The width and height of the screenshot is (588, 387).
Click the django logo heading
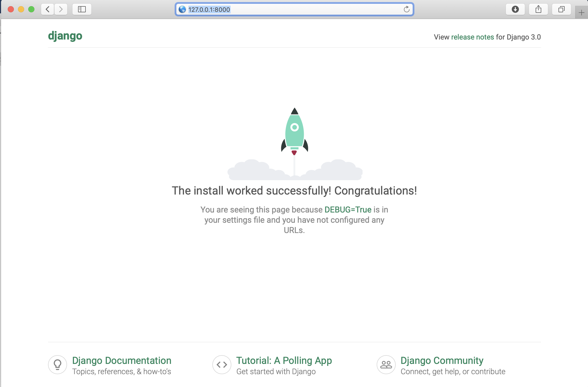point(65,36)
